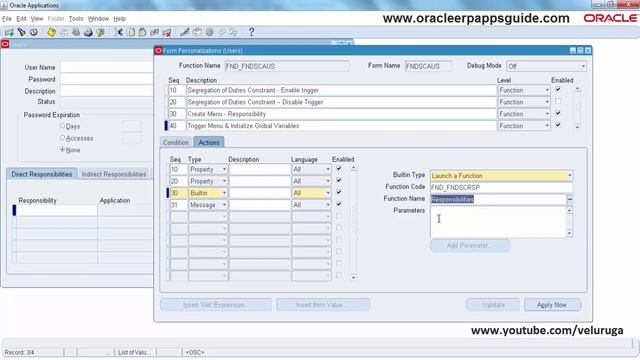Click the Insert 'Get' Expression button
This screenshot has height=360, width=640.
(x=216, y=305)
